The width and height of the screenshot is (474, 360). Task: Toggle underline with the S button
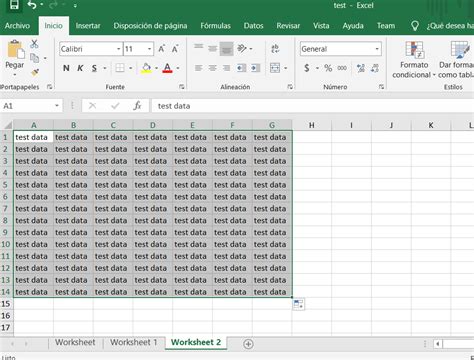(94, 68)
